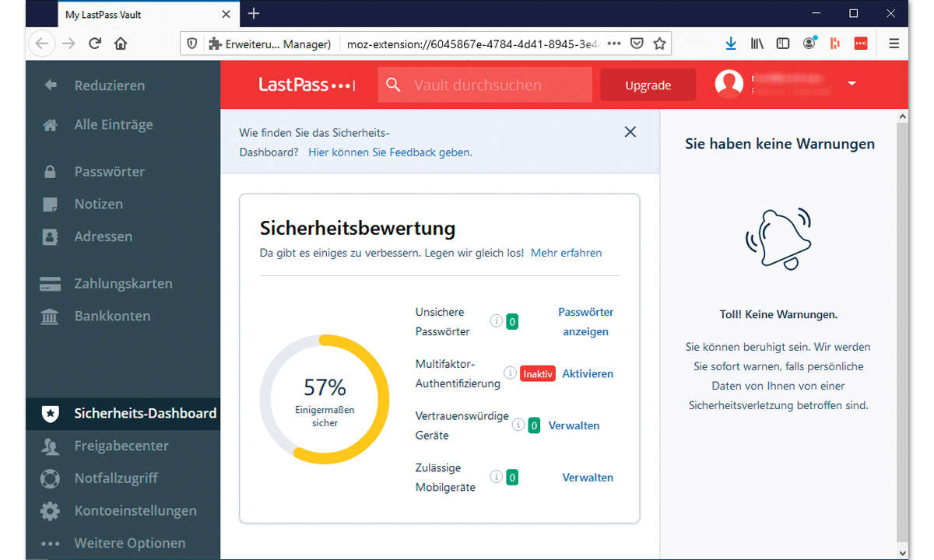This screenshot has height=560, width=934.
Task: Click the extension puzzle icon in address bar
Action: [214, 44]
